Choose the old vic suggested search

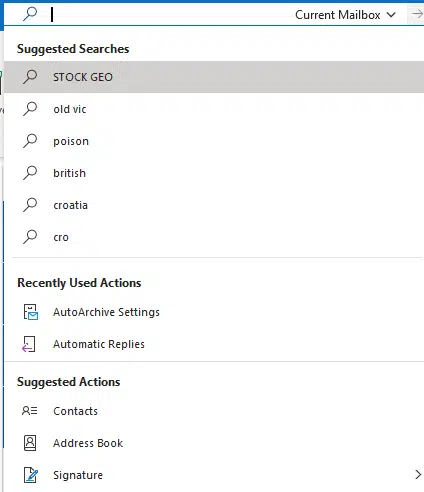click(214, 109)
